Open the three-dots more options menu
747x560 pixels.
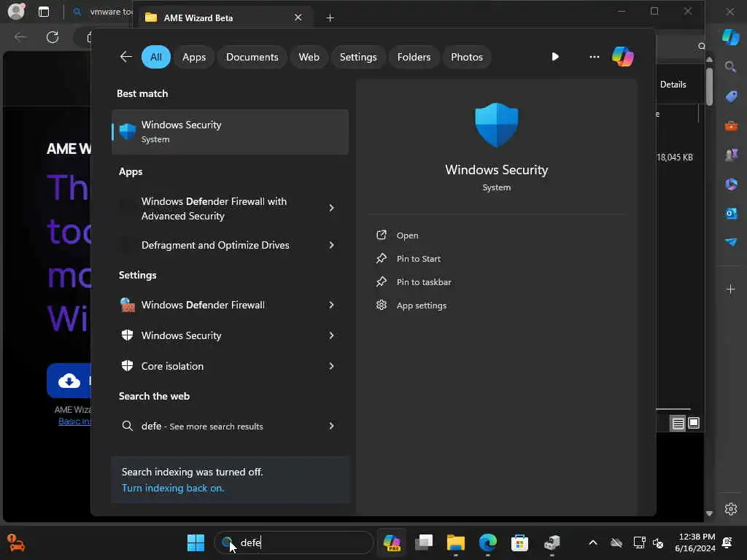coord(594,57)
